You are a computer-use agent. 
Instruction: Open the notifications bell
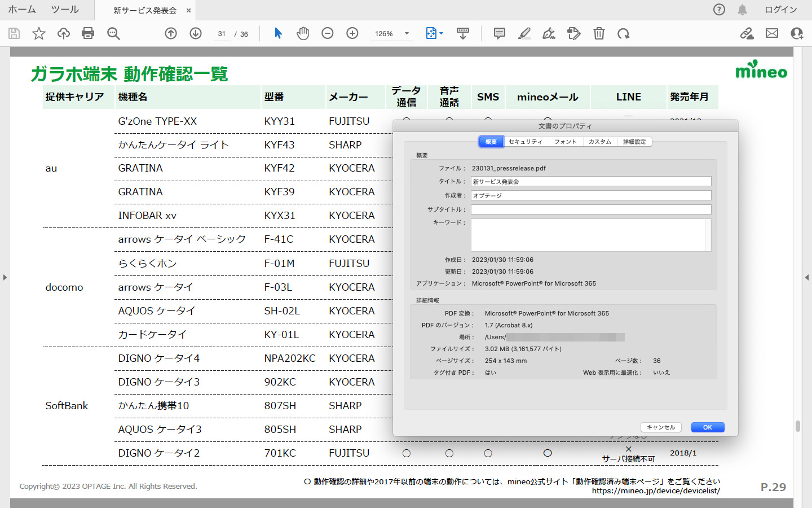743,10
